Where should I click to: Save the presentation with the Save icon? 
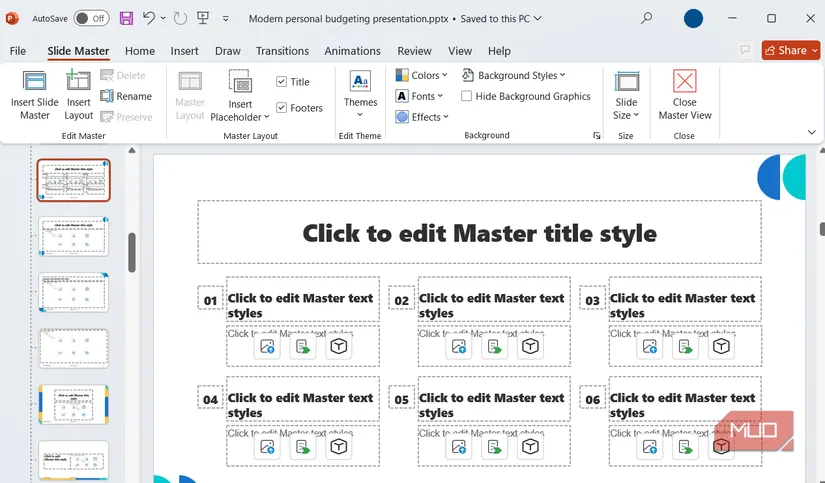[x=126, y=18]
